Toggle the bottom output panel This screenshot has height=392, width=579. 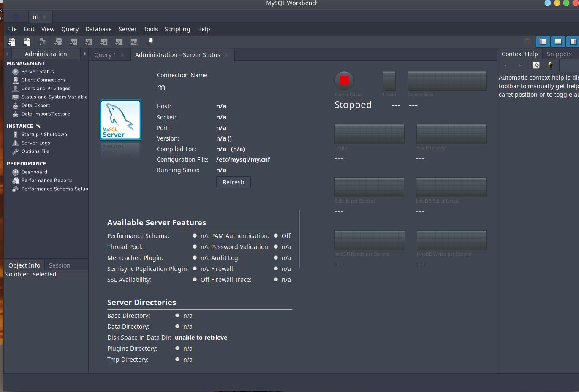(558, 42)
